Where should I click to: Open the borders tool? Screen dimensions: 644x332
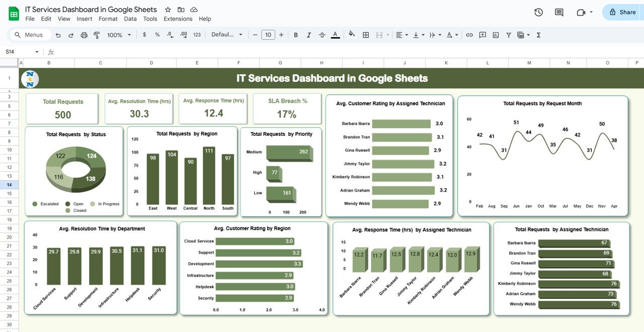point(366,35)
